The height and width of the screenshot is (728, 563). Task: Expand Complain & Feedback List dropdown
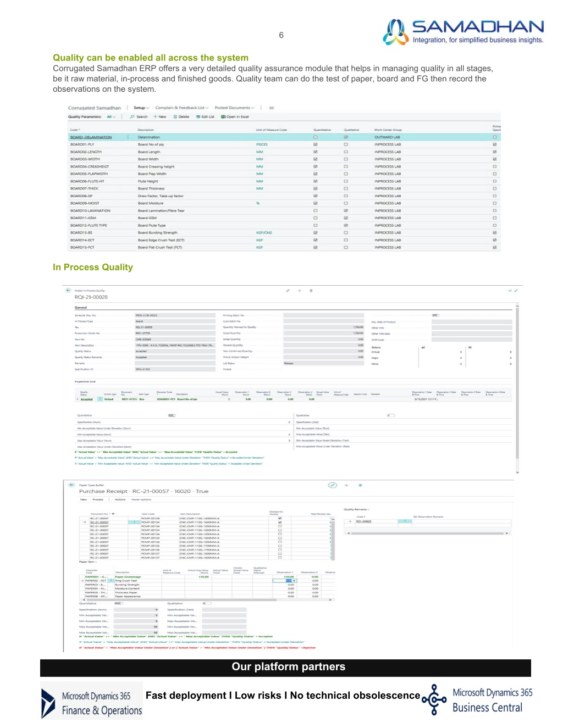[x=182, y=108]
